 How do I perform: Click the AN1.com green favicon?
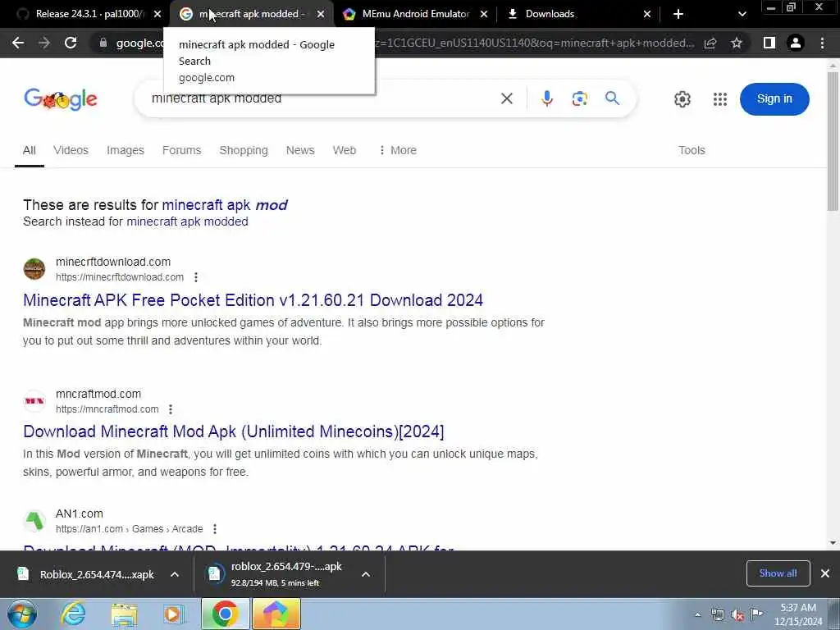coord(34,521)
